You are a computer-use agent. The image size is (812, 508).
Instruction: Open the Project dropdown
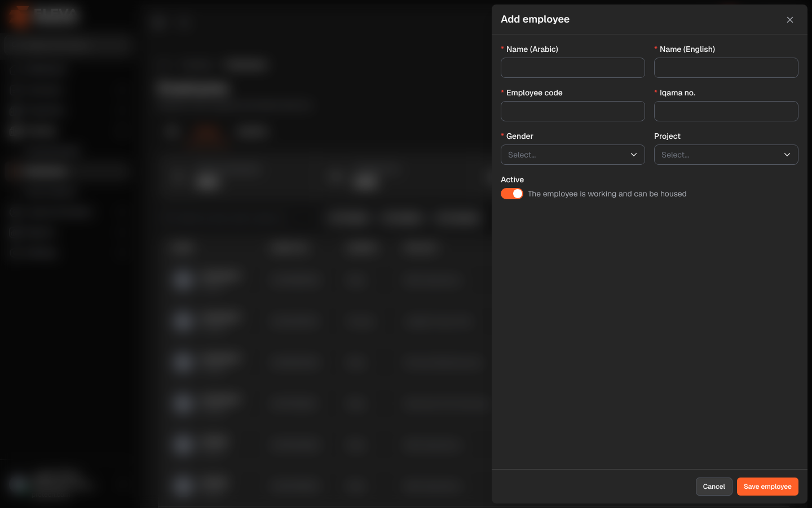coord(726,155)
